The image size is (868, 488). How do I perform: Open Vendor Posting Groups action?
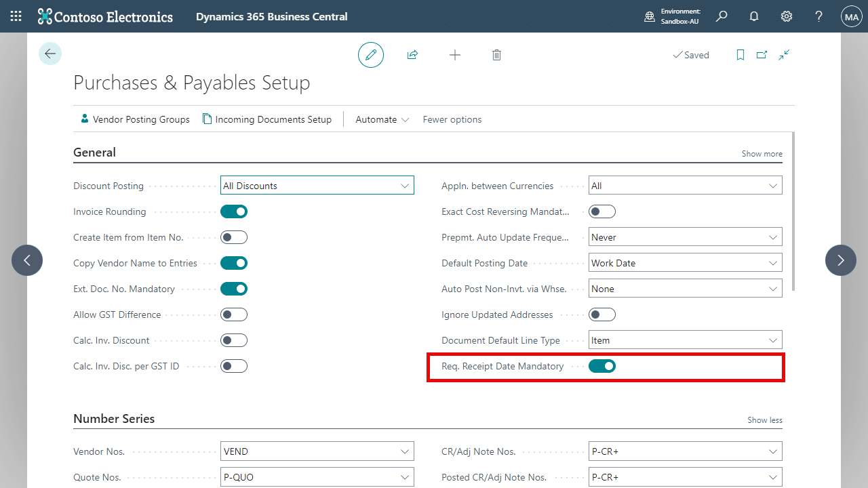134,119
